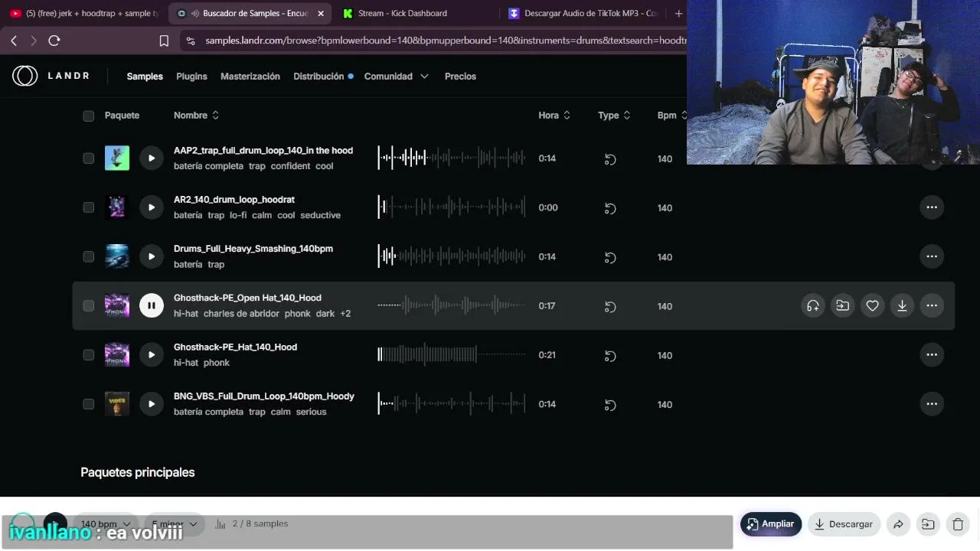Image resolution: width=980 pixels, height=551 pixels.
Task: Open more options for the Open Hat row
Action: tap(932, 305)
